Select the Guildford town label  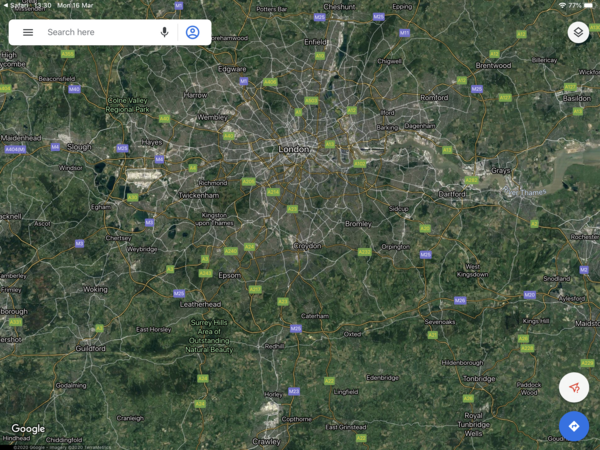point(90,348)
